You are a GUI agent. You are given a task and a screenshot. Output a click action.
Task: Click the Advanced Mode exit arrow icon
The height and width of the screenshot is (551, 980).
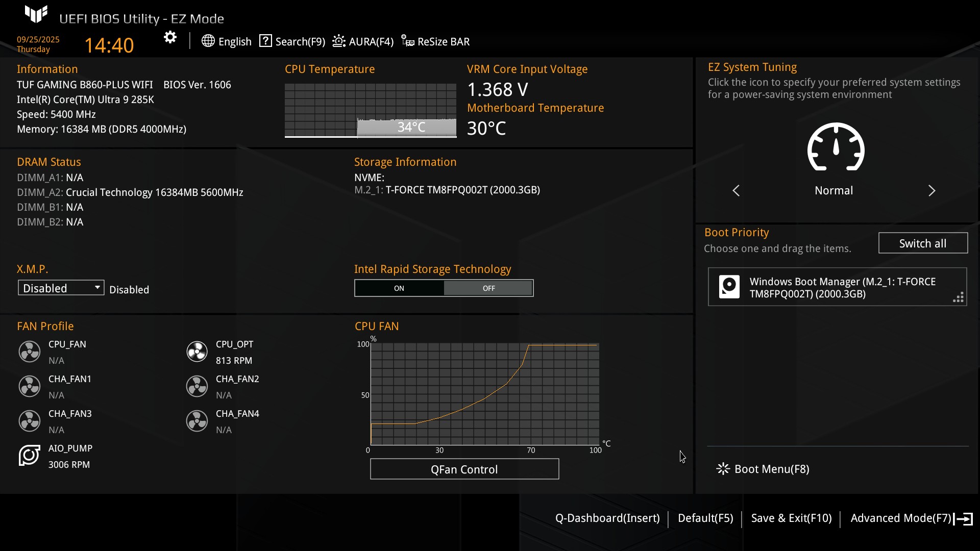(963, 519)
